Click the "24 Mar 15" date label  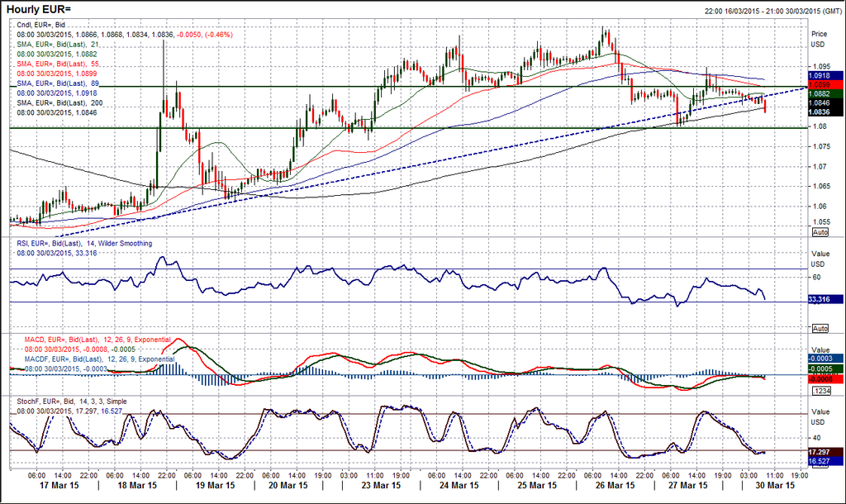(459, 485)
